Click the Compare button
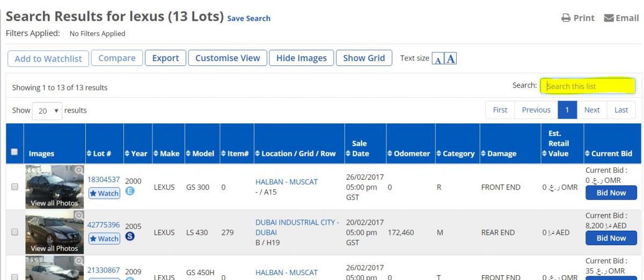The width and height of the screenshot is (644, 280). 117,58
